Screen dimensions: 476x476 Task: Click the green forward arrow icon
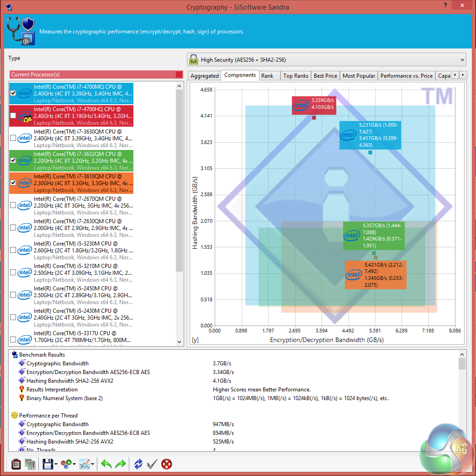tap(121, 464)
